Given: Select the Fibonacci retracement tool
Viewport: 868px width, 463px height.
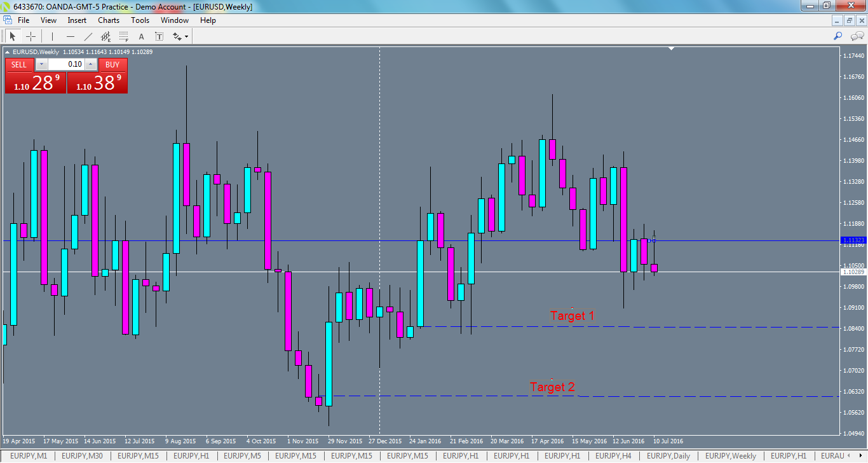Looking at the screenshot, I should [x=123, y=36].
